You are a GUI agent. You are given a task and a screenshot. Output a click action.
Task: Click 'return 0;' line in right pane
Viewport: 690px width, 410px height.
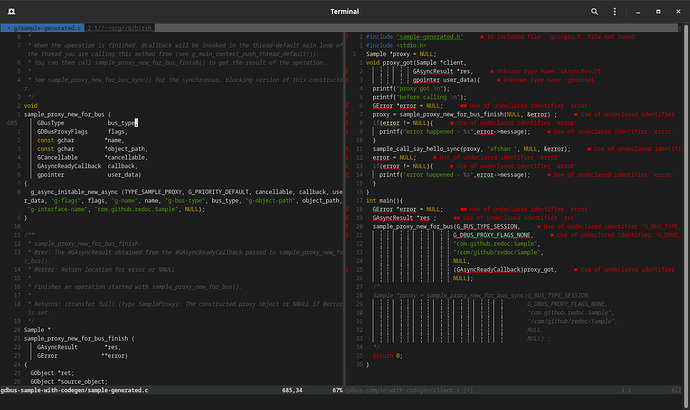coord(387,355)
